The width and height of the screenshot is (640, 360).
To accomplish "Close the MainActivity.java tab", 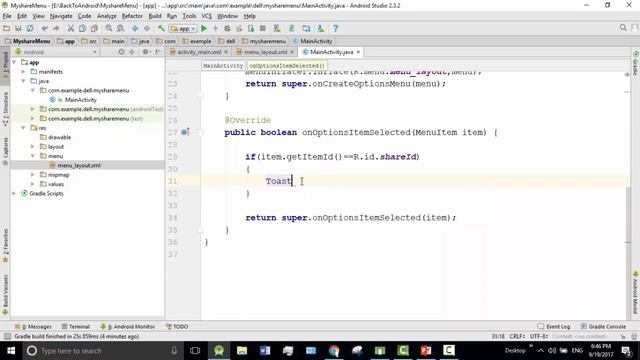I will tap(358, 52).
